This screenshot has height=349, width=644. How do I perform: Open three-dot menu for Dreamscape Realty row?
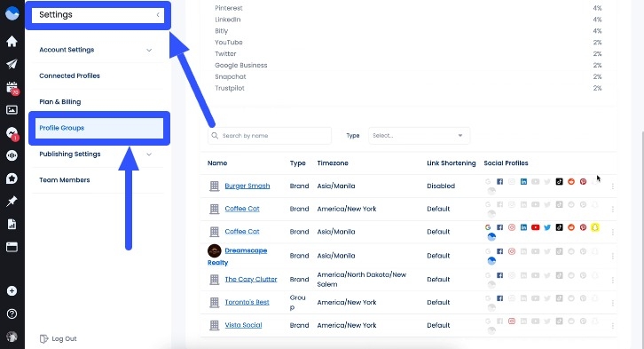coord(612,256)
